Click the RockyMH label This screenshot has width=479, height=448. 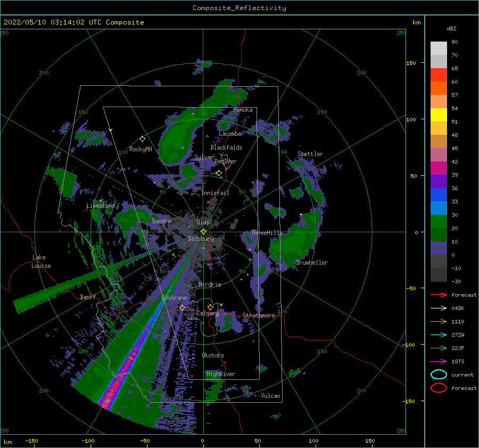pyautogui.click(x=141, y=149)
